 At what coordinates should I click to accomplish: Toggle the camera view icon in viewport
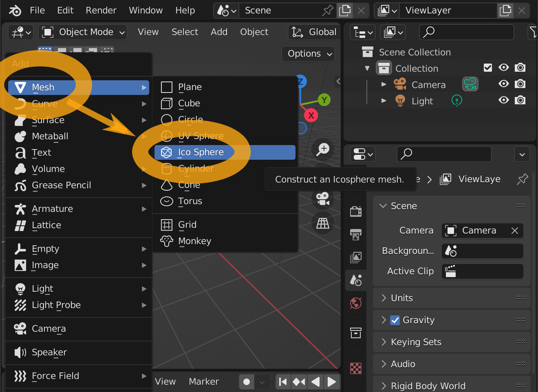pyautogui.click(x=323, y=199)
